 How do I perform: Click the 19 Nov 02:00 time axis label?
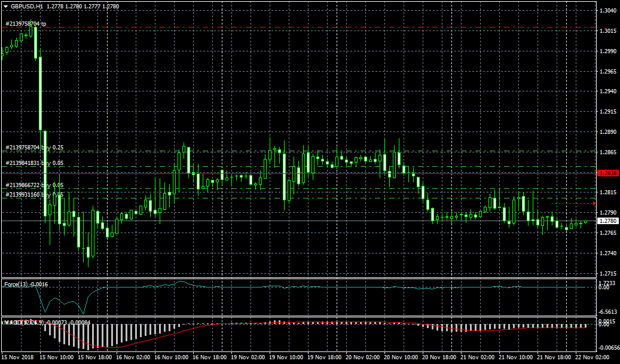click(x=248, y=357)
